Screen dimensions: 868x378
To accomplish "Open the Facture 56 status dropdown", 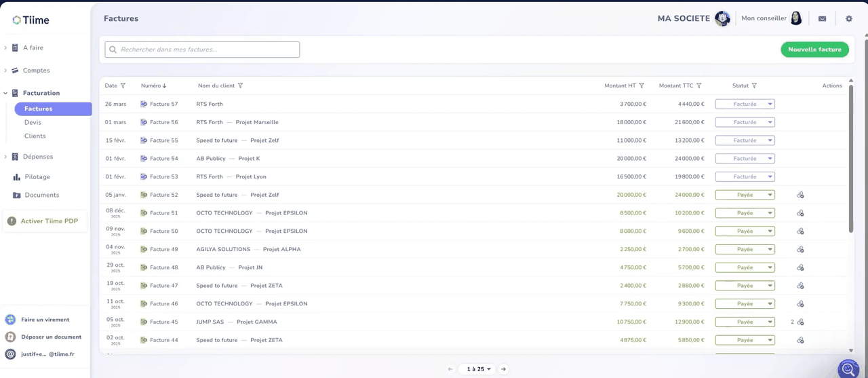I will click(745, 122).
